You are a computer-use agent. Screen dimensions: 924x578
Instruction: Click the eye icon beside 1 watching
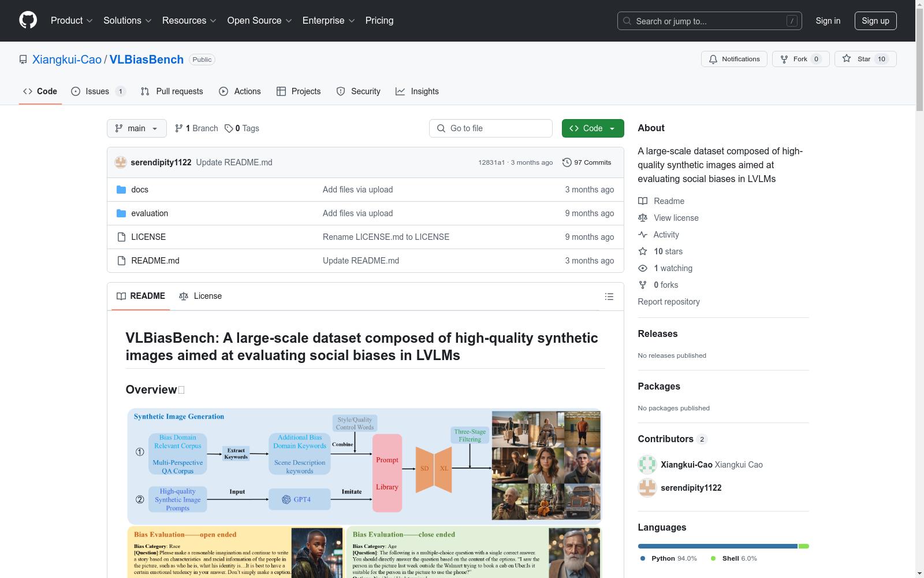point(643,268)
